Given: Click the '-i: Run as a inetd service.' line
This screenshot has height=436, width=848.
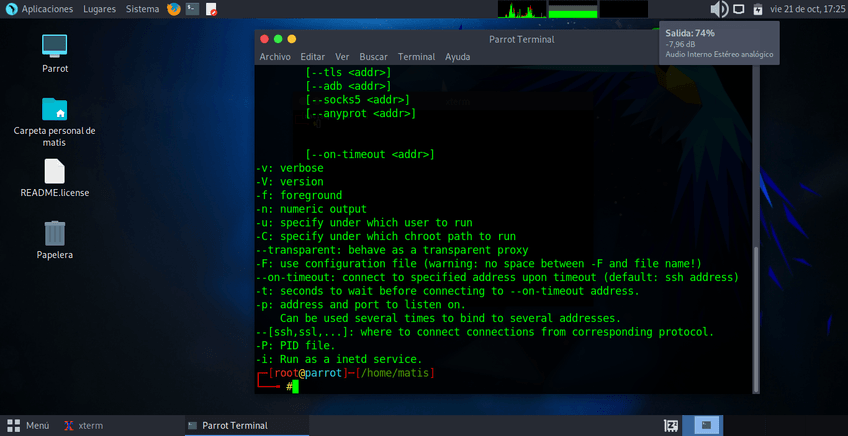Looking at the screenshot, I should [x=339, y=359].
